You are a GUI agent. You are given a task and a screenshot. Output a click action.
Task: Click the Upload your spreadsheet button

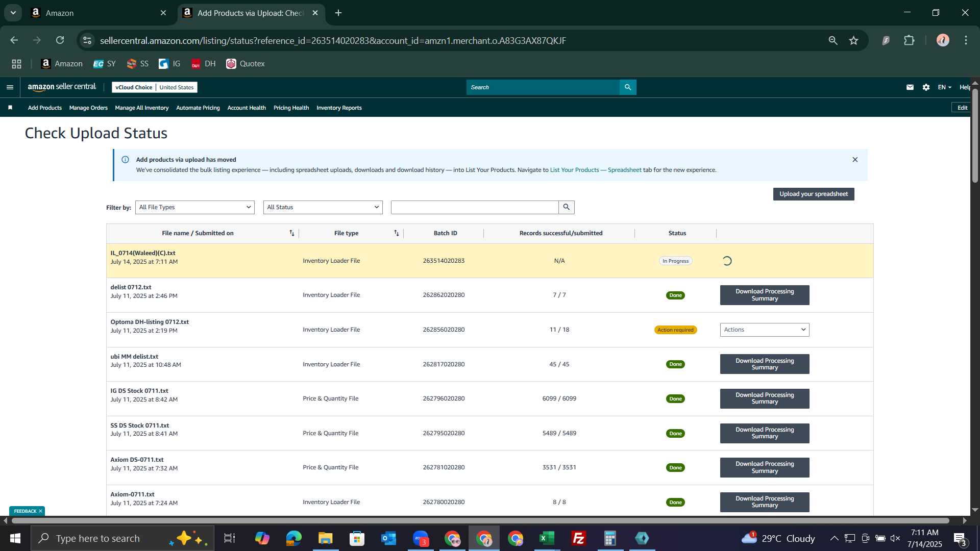(814, 194)
